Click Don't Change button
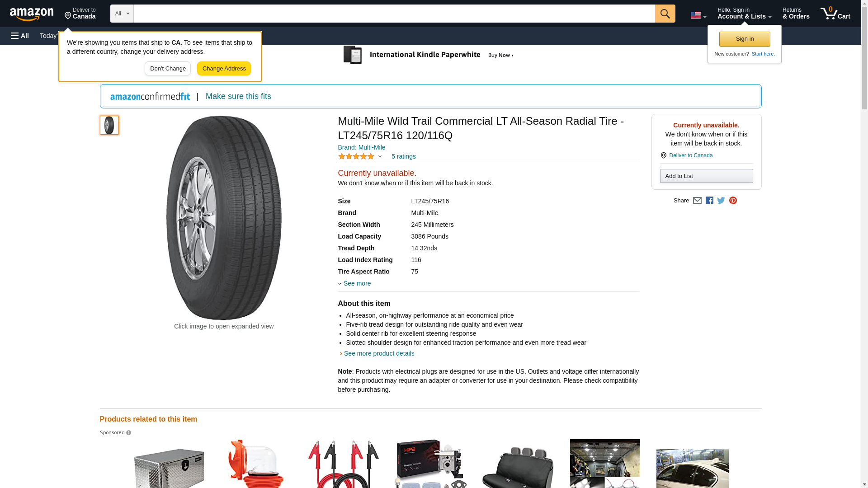Image resolution: width=868 pixels, height=488 pixels. (168, 69)
